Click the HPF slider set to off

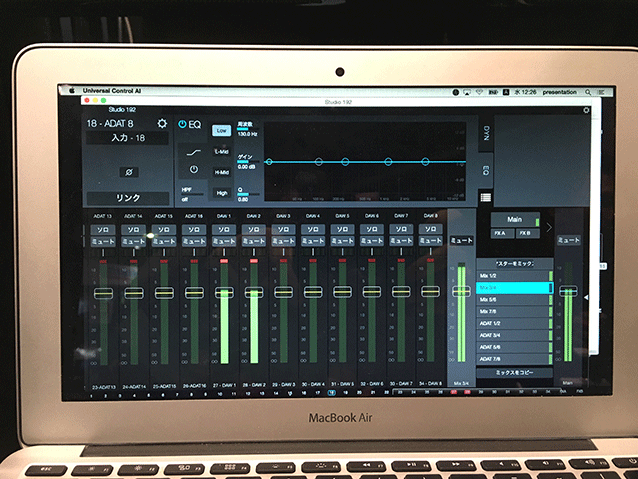coord(192,195)
